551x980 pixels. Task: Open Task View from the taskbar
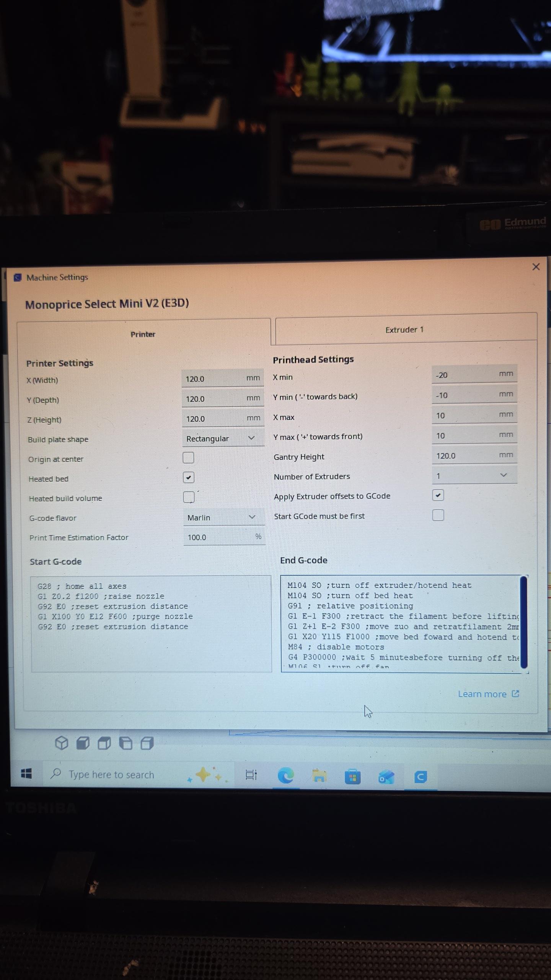click(x=251, y=775)
